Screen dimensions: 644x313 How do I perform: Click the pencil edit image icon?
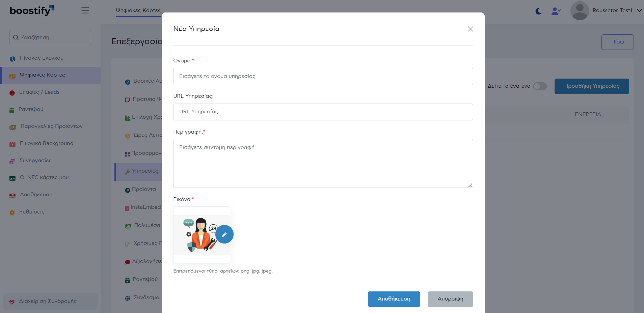point(224,234)
